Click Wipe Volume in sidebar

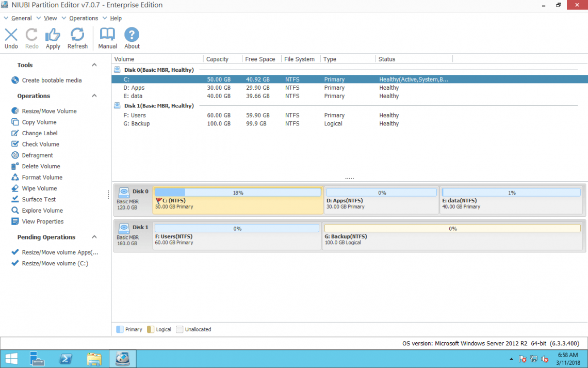pyautogui.click(x=39, y=188)
